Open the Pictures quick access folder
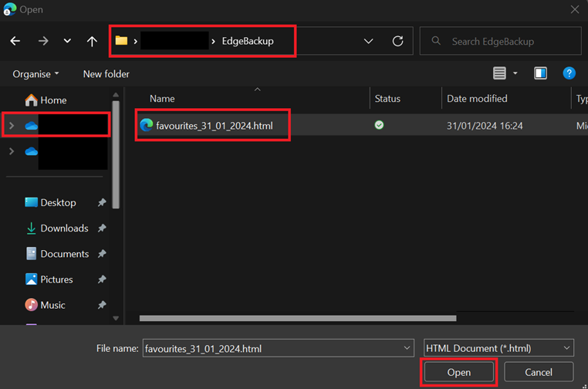 pos(56,279)
